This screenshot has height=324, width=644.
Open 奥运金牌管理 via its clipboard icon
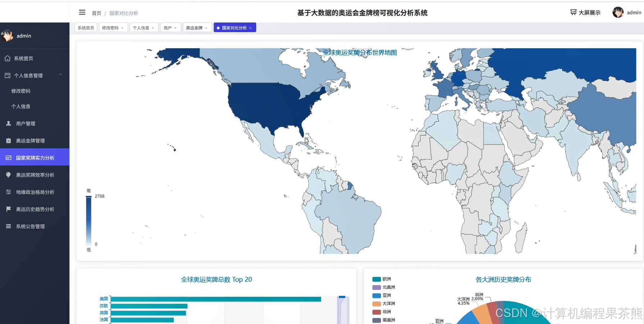pos(9,141)
